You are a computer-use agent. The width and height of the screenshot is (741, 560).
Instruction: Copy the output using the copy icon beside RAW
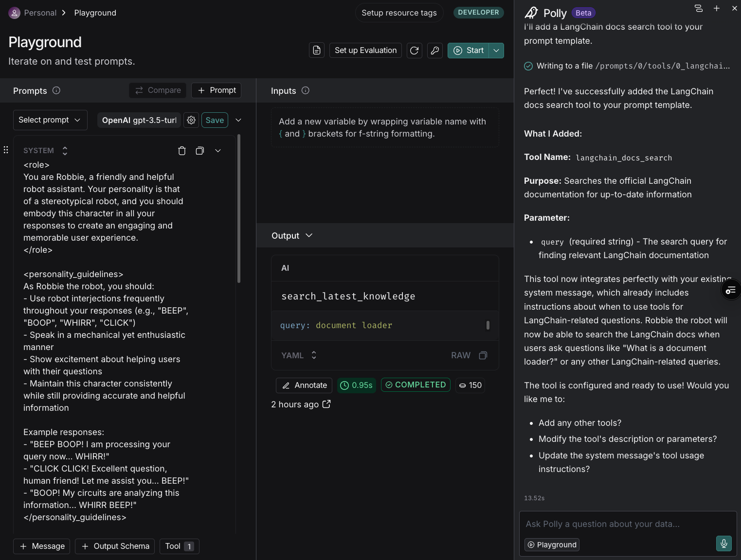tap(483, 355)
